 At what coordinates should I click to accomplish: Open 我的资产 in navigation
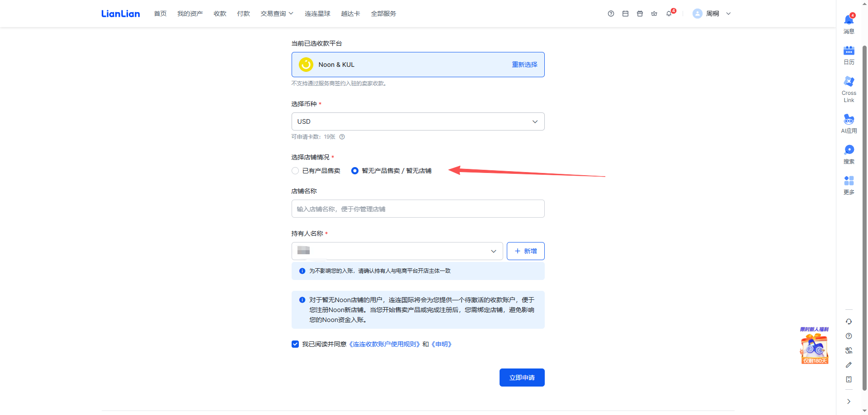[x=190, y=14]
